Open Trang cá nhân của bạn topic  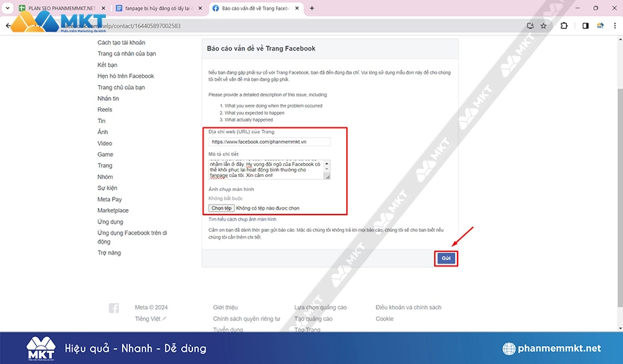pyautogui.click(x=127, y=54)
